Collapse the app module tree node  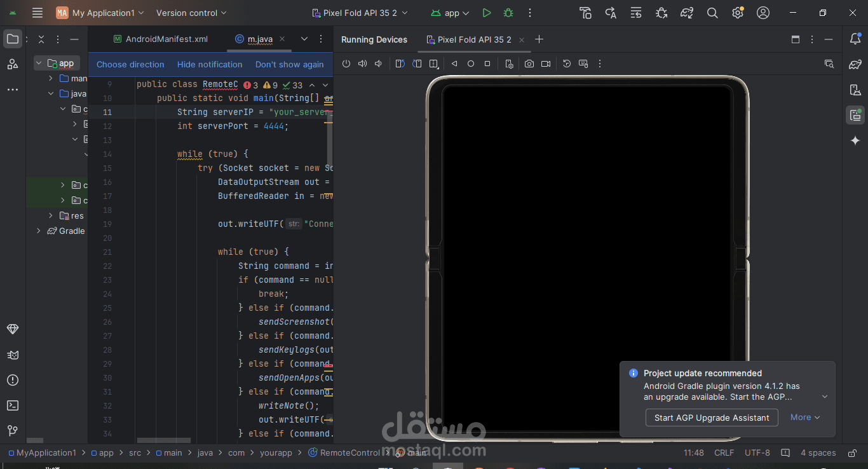pyautogui.click(x=39, y=63)
